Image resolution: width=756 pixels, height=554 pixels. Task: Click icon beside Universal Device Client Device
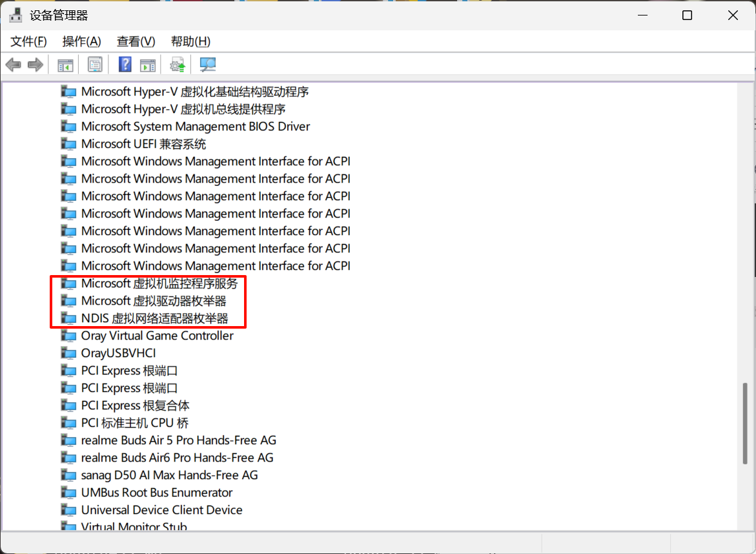68,509
